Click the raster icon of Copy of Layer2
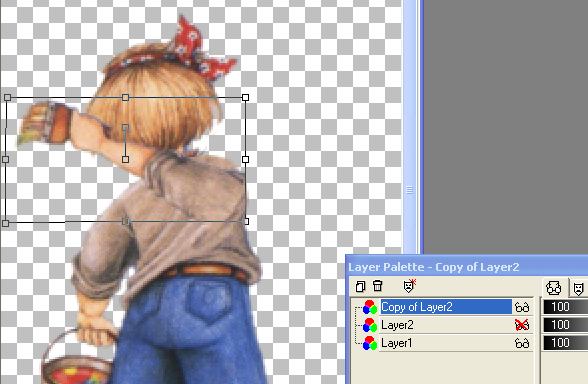 369,307
